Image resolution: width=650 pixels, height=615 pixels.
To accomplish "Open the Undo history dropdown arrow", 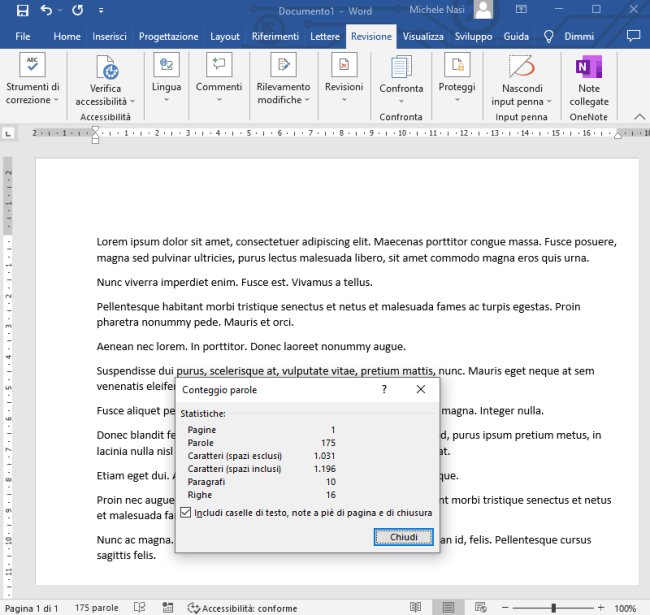I will coord(60,10).
